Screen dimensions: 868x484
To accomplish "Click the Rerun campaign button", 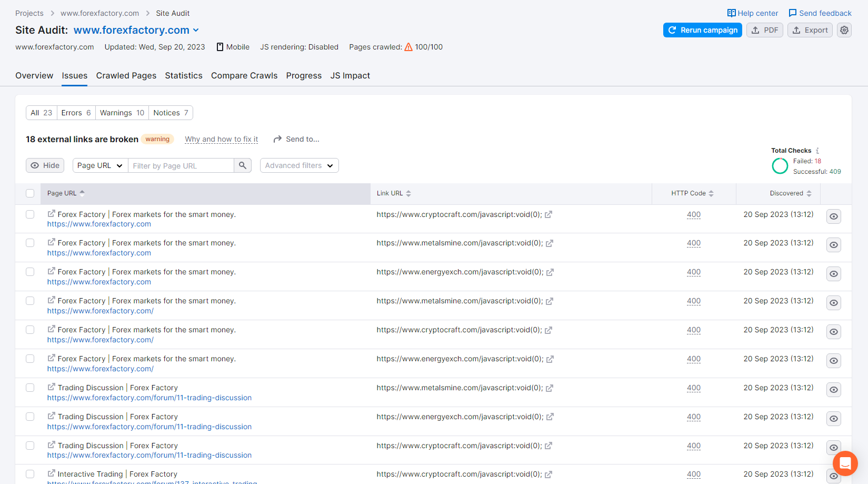I will (703, 30).
